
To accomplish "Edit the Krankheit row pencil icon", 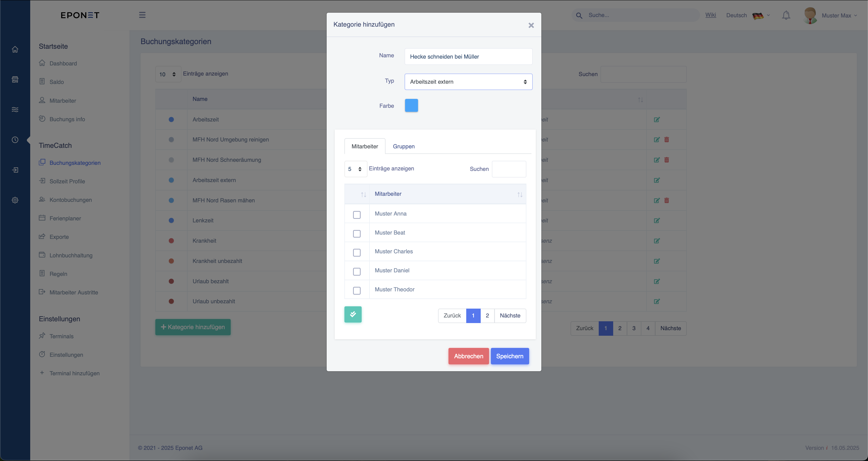I will point(656,240).
